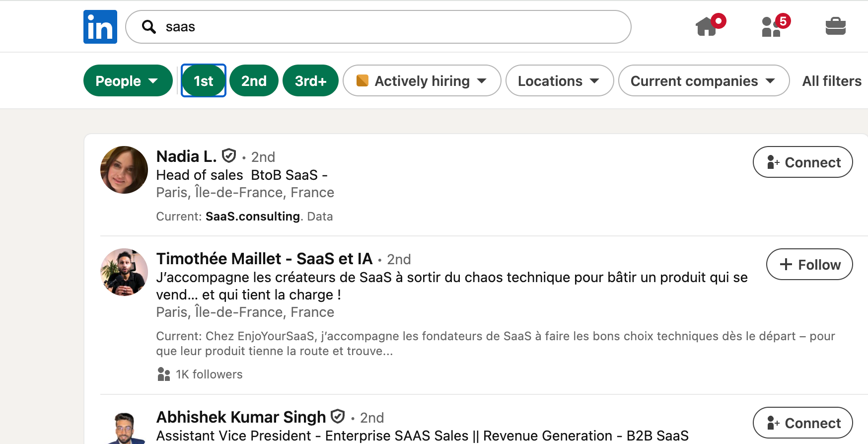The image size is (868, 444).
Task: Focus the search field containing 'saas'
Action: 378,27
